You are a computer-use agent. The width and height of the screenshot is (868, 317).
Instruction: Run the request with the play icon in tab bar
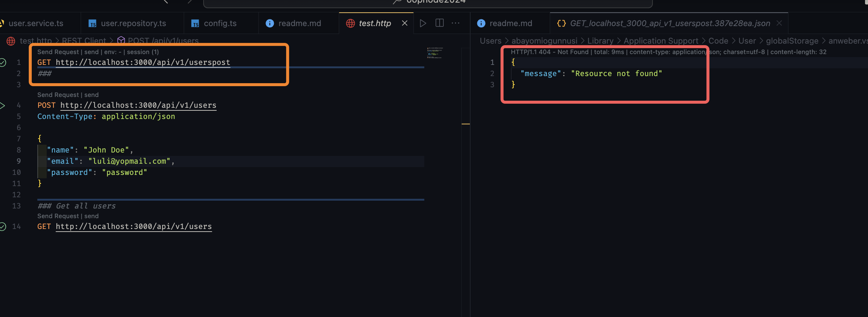pos(423,23)
